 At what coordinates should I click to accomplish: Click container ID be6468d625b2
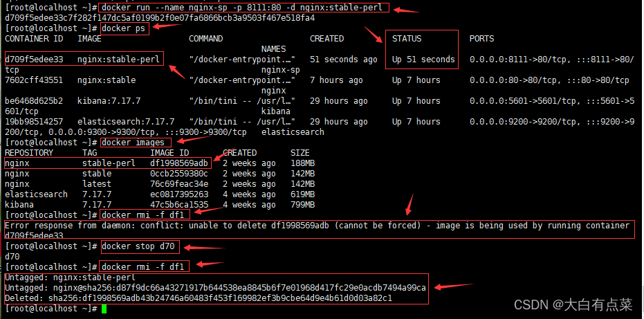[34, 101]
